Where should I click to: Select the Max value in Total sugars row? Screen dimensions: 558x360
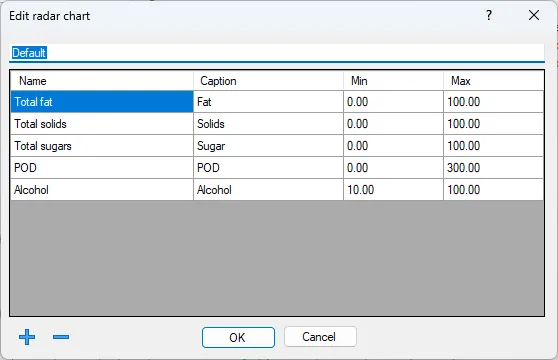pyautogui.click(x=494, y=146)
